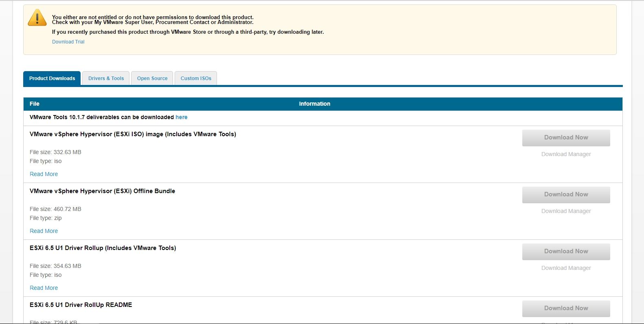The image size is (644, 324).
Task: Select 'ESXi 6.5 U1 Driver RollUp README' title
Action: tap(81, 305)
